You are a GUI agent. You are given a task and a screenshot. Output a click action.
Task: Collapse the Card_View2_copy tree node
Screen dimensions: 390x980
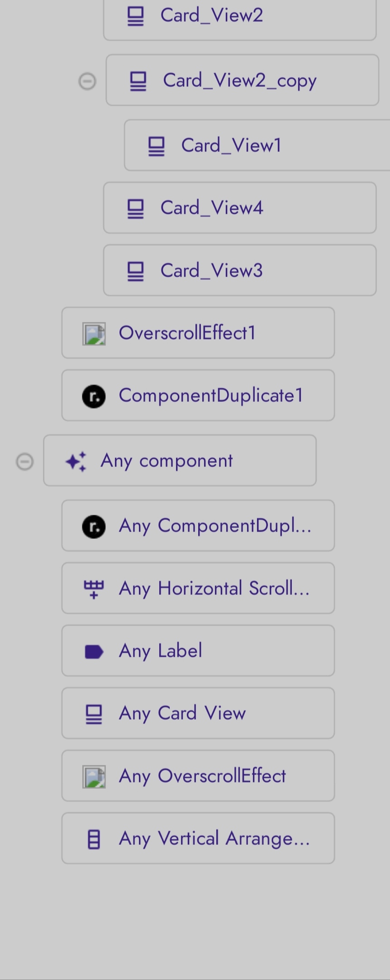pyautogui.click(x=87, y=81)
